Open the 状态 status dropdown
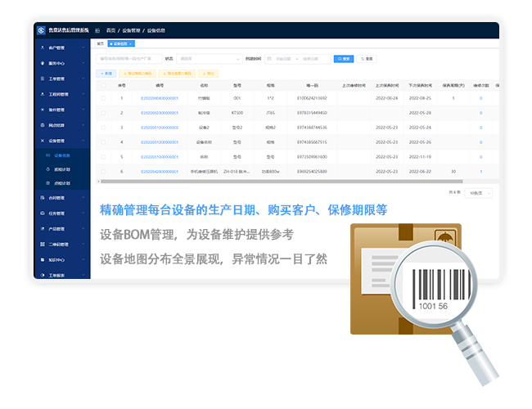532x409 pixels. click(x=210, y=59)
